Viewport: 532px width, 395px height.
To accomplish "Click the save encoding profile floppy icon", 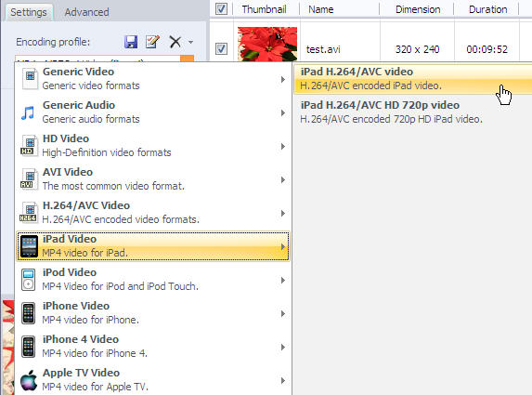I will pos(131,42).
